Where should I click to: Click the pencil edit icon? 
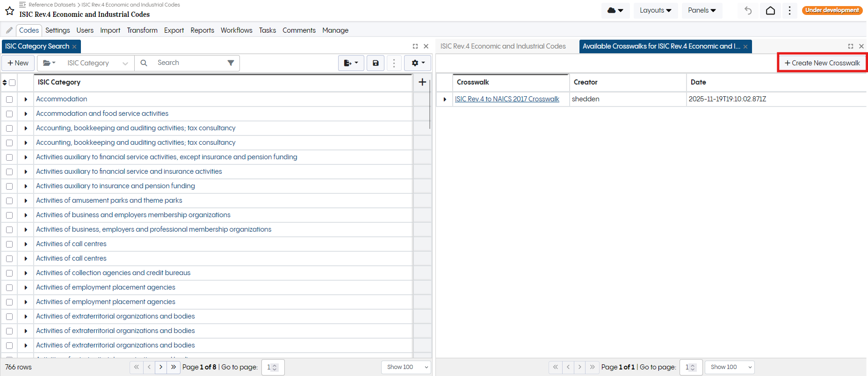pos(9,30)
